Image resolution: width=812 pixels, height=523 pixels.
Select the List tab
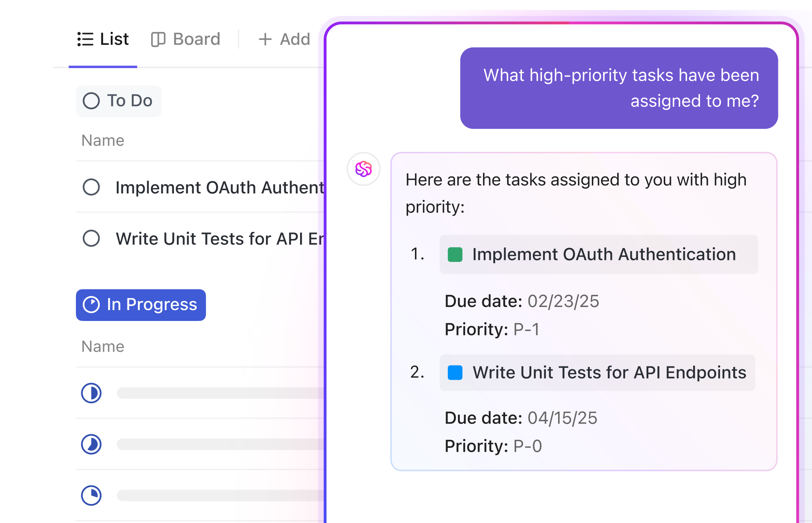(114, 39)
